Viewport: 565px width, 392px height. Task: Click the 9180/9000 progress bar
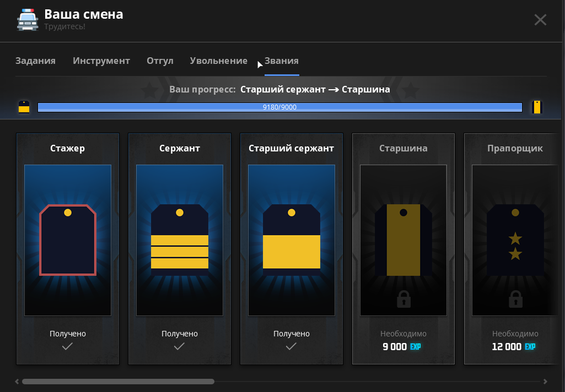pos(279,107)
